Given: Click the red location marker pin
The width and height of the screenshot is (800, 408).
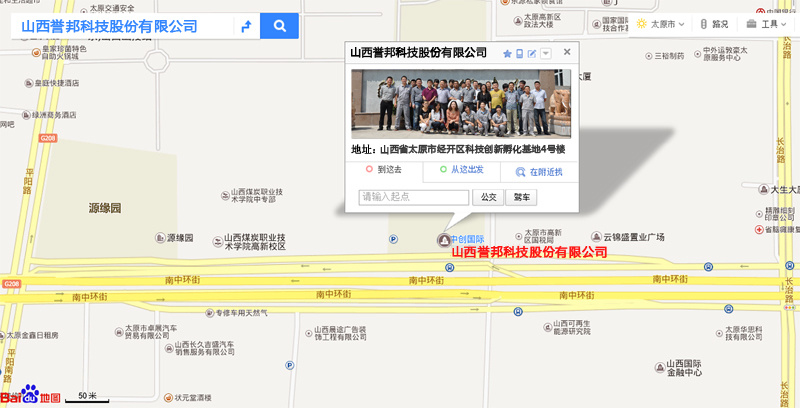Looking at the screenshot, I should coord(444,240).
